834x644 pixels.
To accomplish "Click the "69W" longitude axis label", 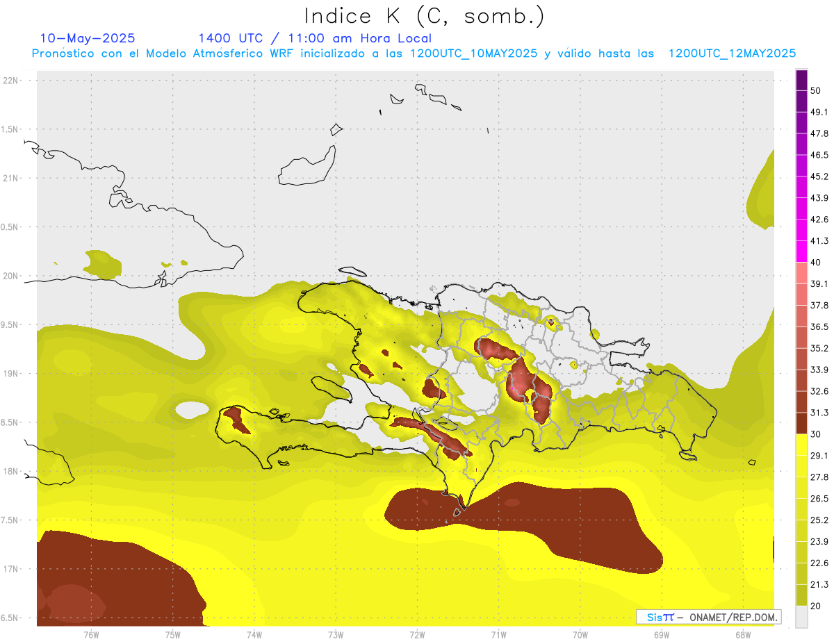I will (662, 635).
